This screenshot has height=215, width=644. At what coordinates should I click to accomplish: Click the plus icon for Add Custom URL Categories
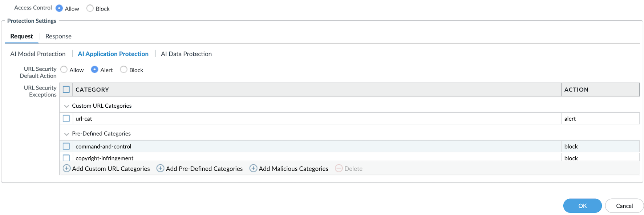(66, 169)
